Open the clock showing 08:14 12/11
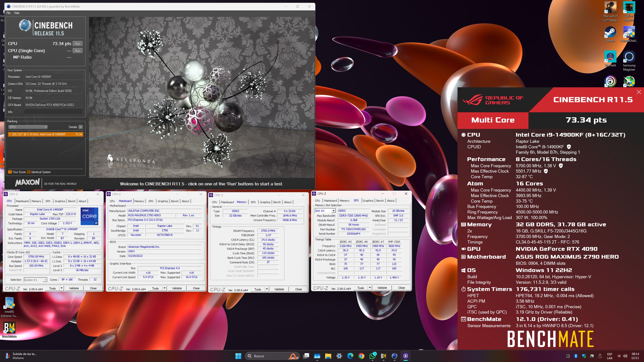 point(635,356)
